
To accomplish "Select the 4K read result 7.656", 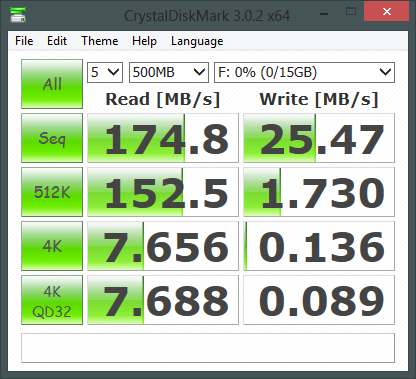I will [x=163, y=246].
